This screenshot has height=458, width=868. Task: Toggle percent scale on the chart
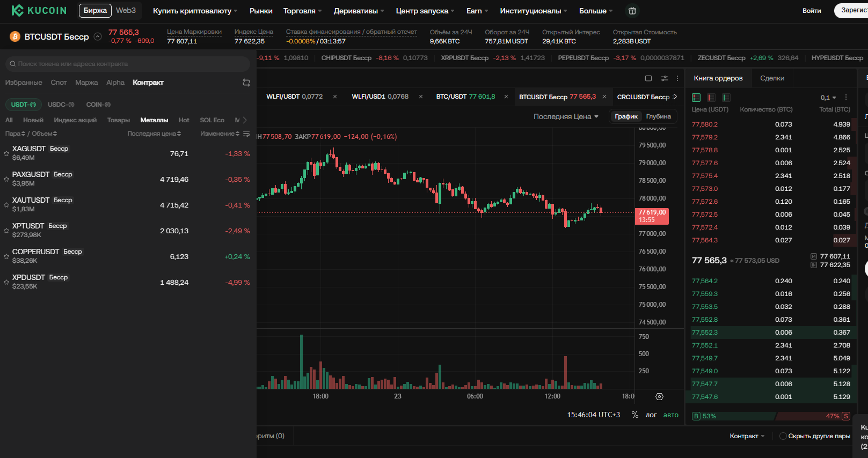[x=635, y=415]
